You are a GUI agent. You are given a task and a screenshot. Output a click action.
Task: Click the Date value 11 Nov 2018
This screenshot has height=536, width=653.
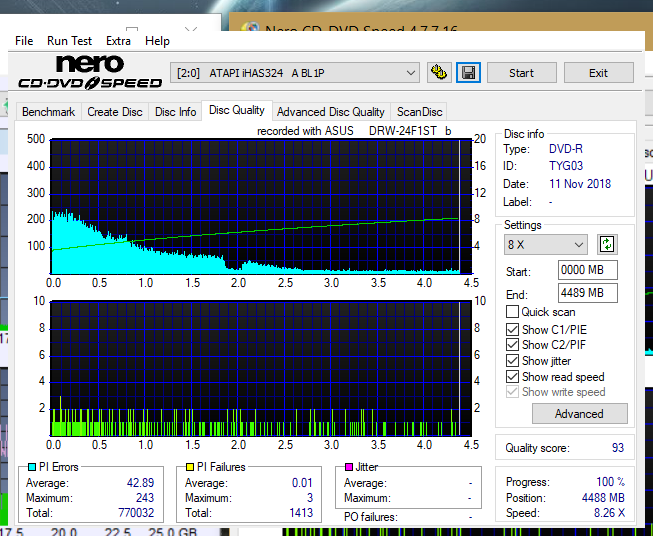point(580,184)
